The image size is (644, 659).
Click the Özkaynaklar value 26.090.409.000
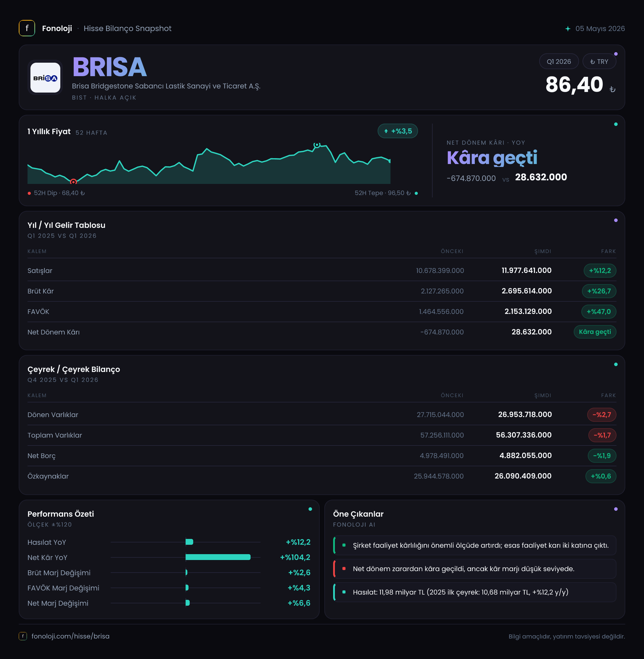click(x=523, y=476)
